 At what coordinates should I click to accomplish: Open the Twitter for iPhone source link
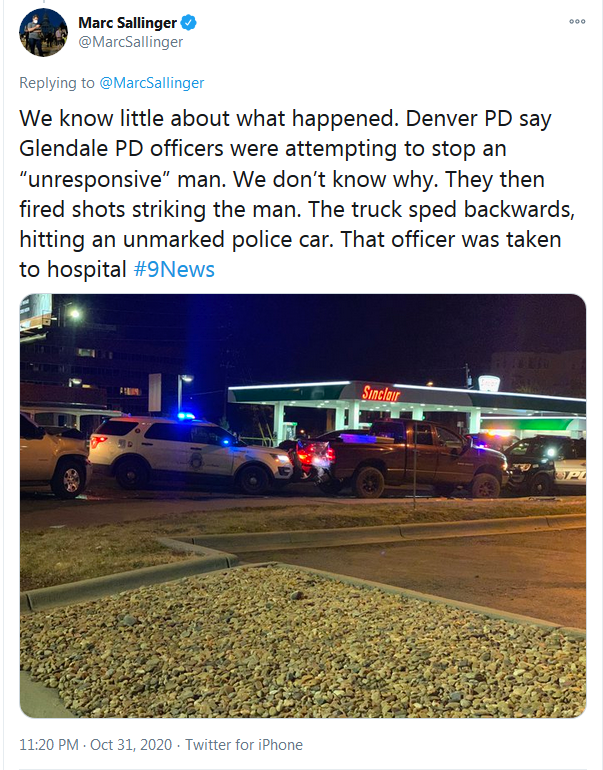[x=244, y=744]
